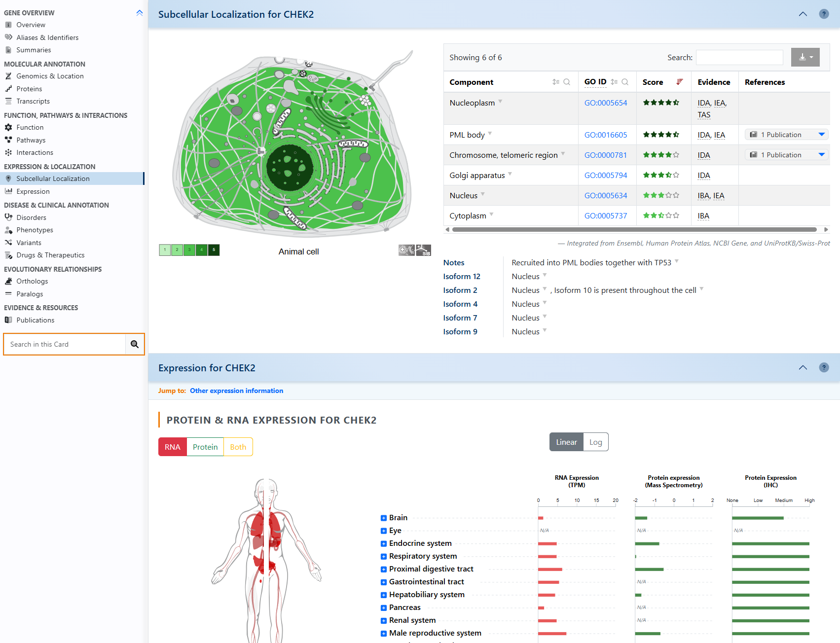Enable Log scale for expression charts

click(595, 442)
